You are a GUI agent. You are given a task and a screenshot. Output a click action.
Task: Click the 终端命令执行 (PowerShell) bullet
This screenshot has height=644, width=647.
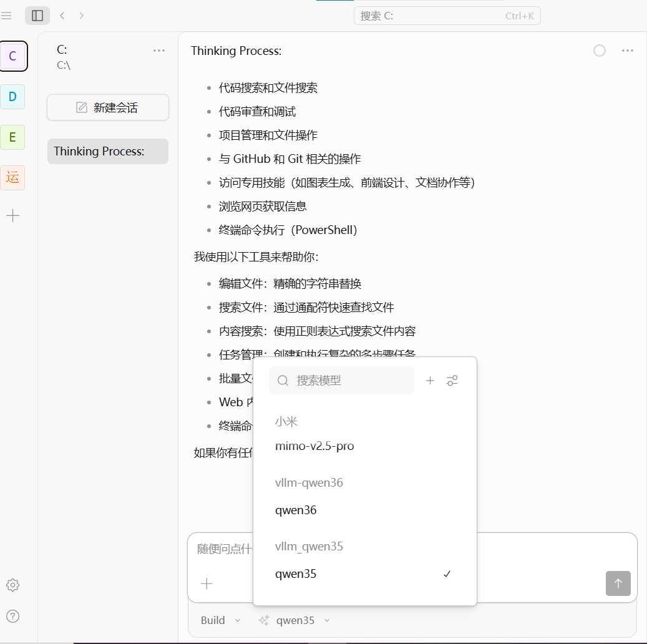point(288,230)
